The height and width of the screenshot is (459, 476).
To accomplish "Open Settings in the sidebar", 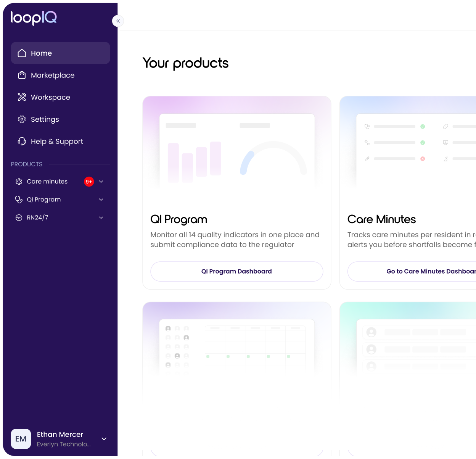I will point(60,119).
